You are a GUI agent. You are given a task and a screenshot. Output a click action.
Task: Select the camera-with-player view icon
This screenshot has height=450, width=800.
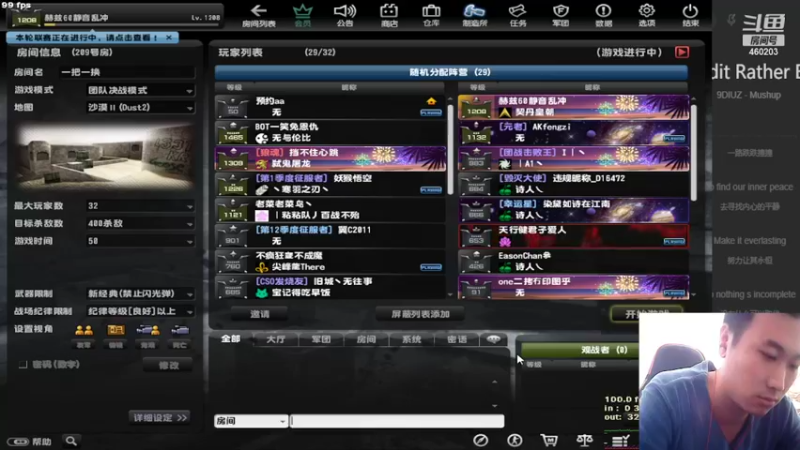(148, 331)
